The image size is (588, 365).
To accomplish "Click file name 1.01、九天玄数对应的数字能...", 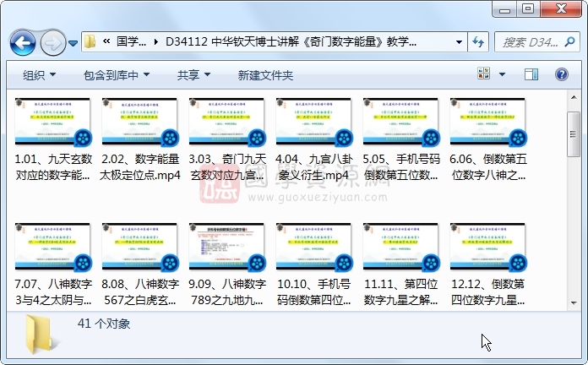I will 53,167.
